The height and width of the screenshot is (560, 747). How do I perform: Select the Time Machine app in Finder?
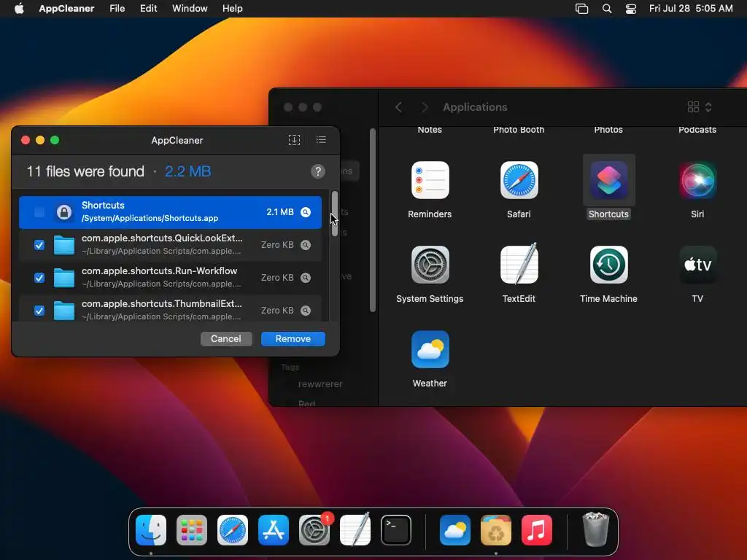(x=608, y=265)
